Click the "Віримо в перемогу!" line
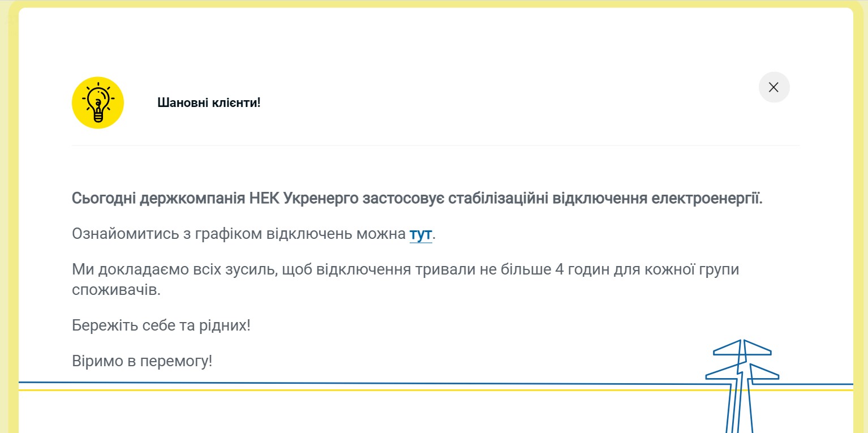 coord(142,361)
